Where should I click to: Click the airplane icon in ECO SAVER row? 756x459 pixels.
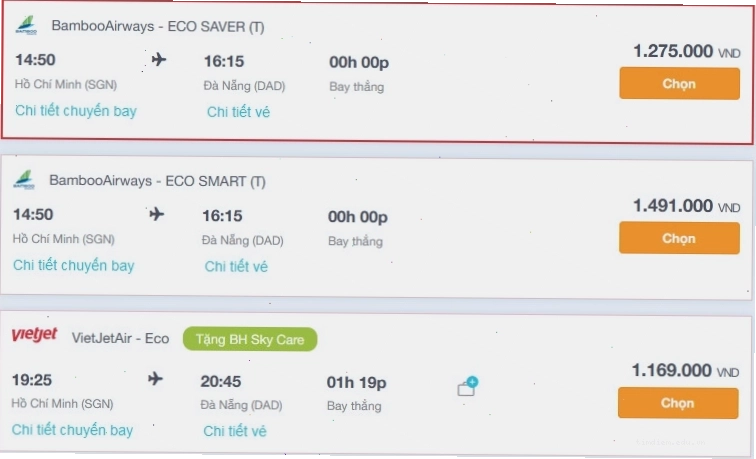point(159,60)
